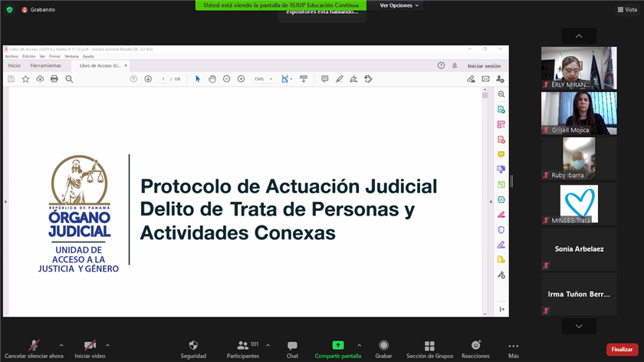The image size is (644, 362).
Task: Click the share with others person icon
Action: (x=500, y=79)
